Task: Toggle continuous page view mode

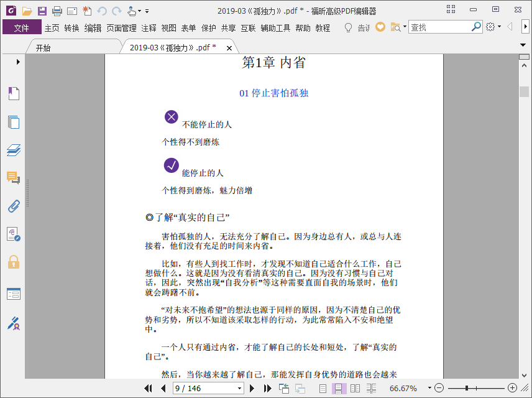Action: (x=339, y=388)
